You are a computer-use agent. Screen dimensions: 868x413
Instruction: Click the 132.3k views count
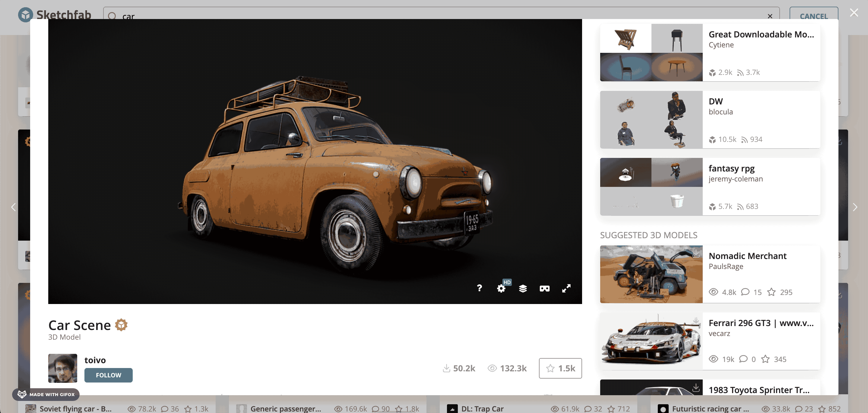coord(507,368)
